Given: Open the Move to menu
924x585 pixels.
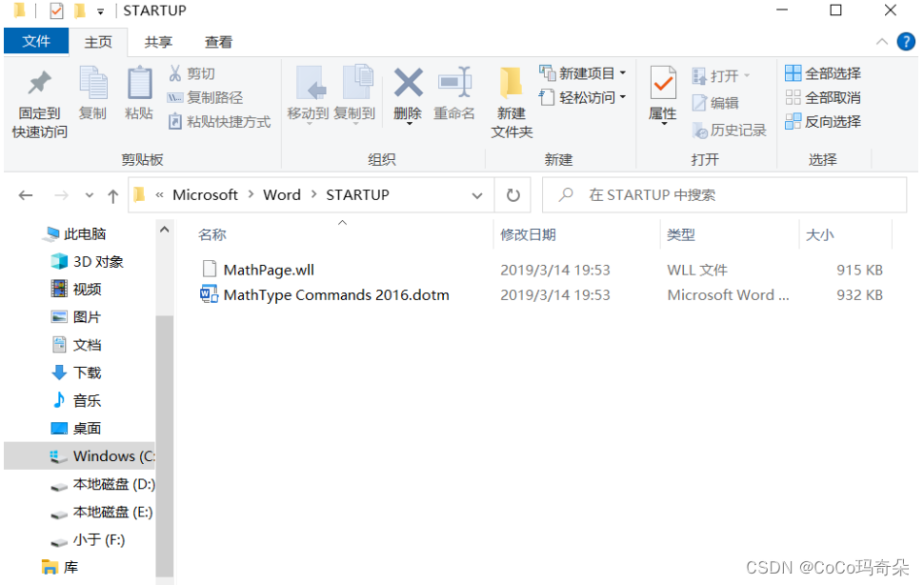Looking at the screenshot, I should tap(309, 94).
